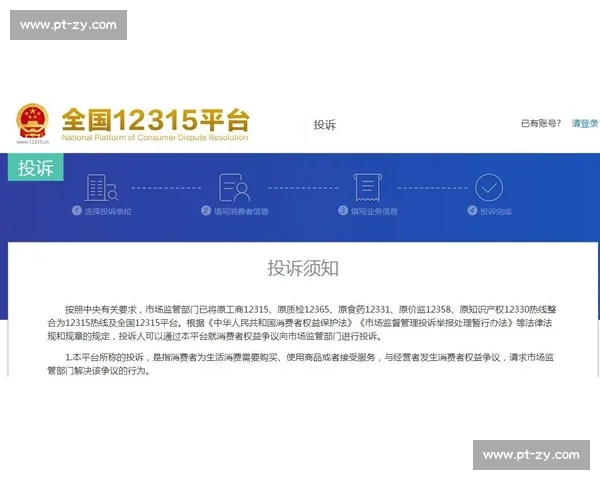Click step number 1 circle
Image resolution: width=600 pixels, height=480 pixels.
click(x=77, y=211)
